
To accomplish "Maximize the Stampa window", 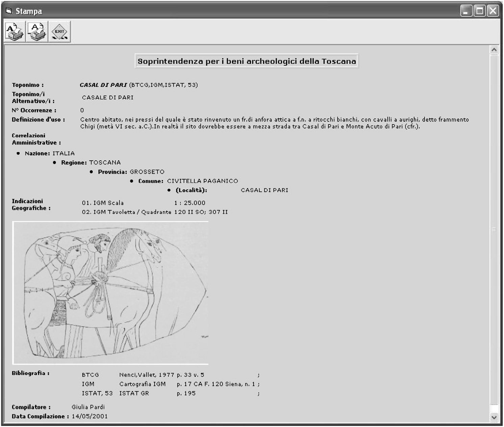I will tap(479, 11).
